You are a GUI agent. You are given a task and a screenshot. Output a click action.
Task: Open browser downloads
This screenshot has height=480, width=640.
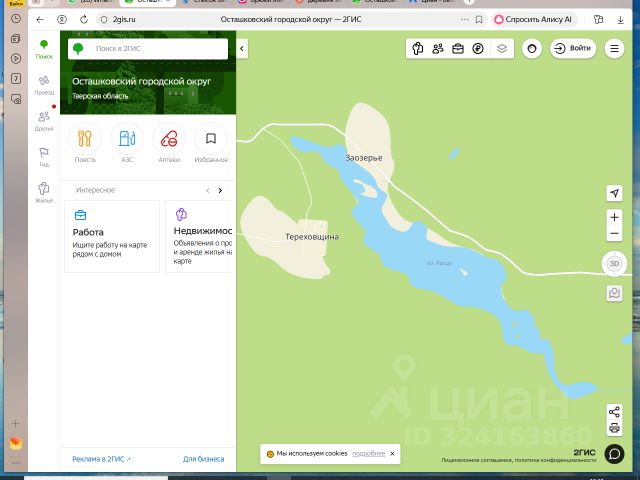[x=620, y=19]
